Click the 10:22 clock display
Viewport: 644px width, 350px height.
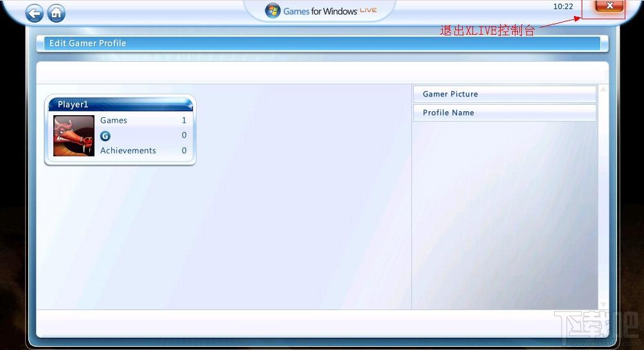coord(562,6)
